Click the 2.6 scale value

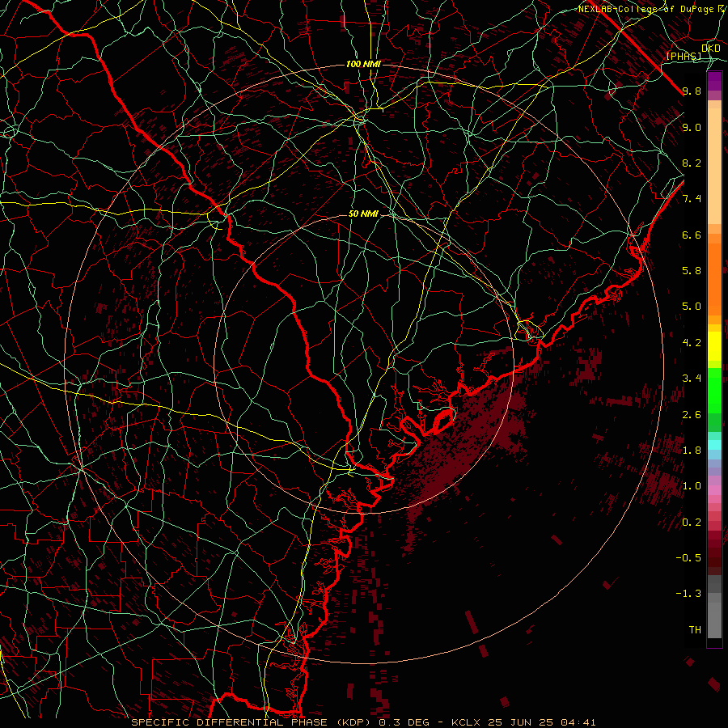692,415
